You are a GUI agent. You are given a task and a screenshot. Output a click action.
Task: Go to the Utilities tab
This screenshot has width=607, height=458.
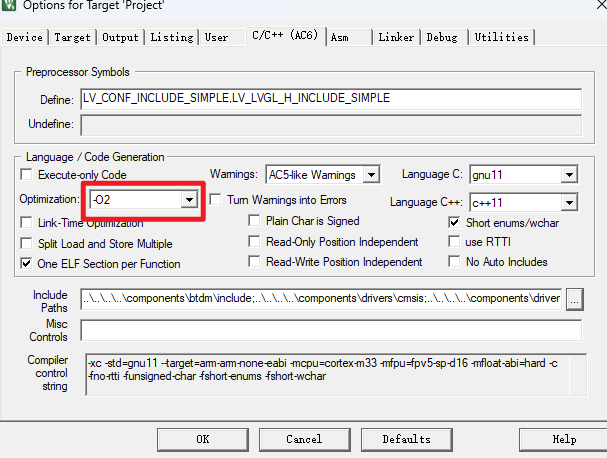(500, 37)
